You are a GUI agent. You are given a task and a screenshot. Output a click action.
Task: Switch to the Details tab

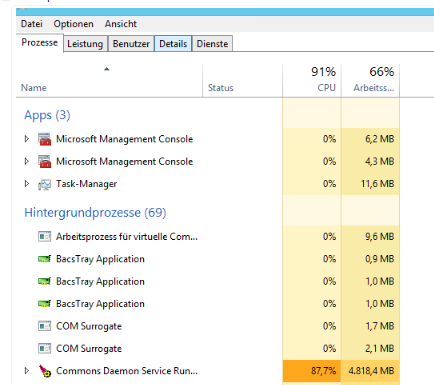(173, 44)
